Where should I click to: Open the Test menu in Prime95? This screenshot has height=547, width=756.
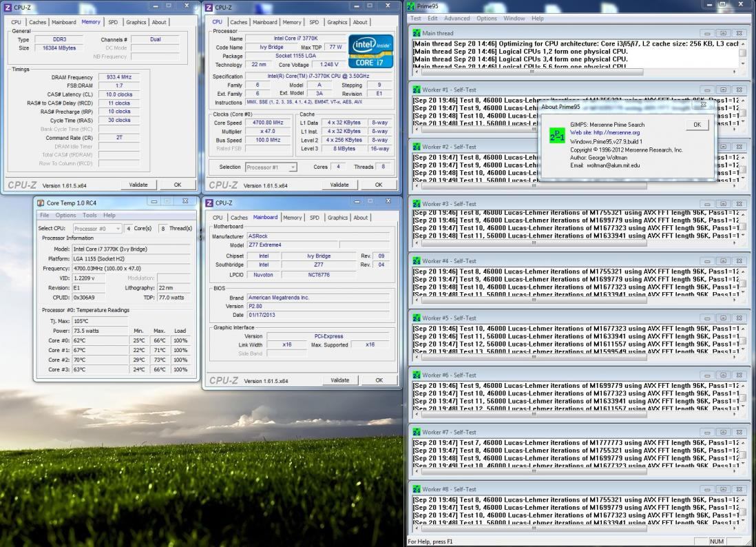click(416, 19)
